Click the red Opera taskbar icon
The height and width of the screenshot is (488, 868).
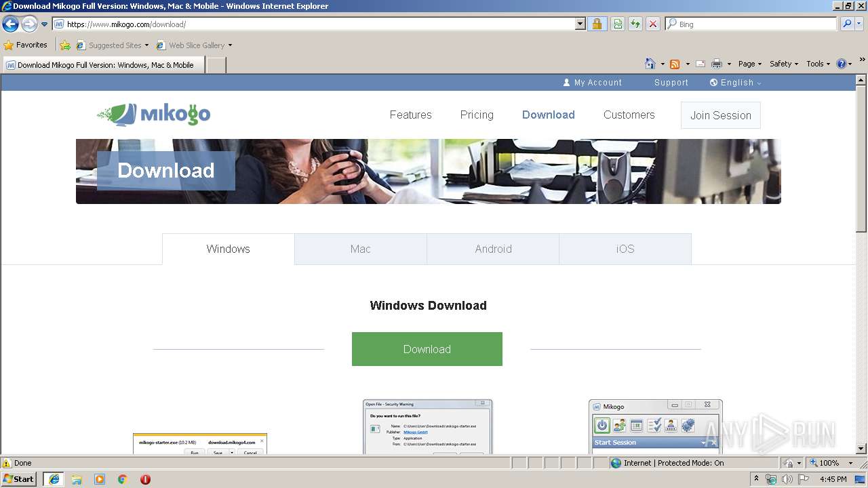(x=145, y=479)
